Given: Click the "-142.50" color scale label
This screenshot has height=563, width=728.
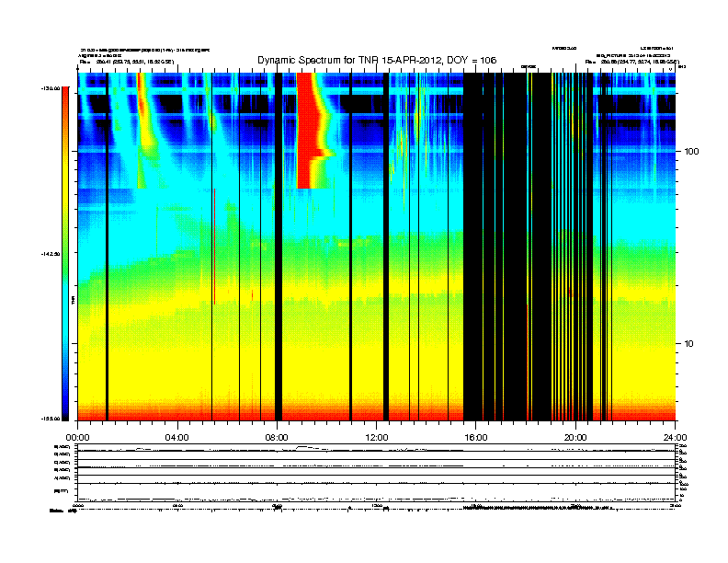Looking at the screenshot, I should 51,254.
